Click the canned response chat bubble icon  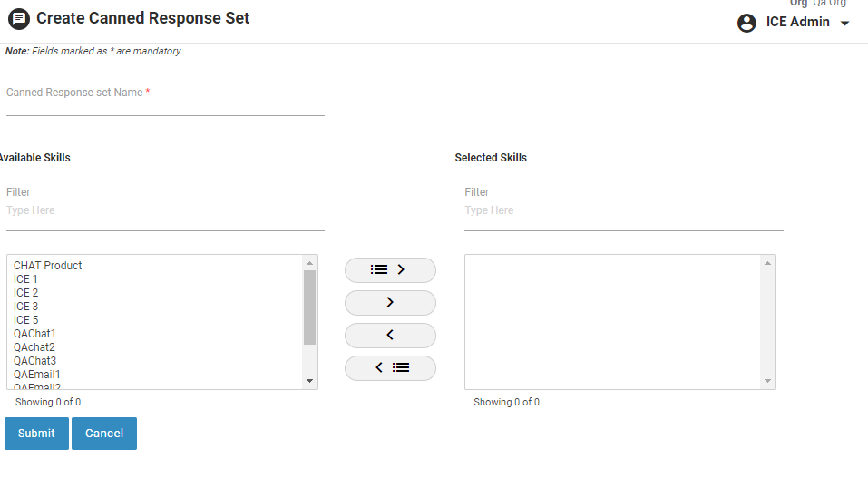point(18,18)
